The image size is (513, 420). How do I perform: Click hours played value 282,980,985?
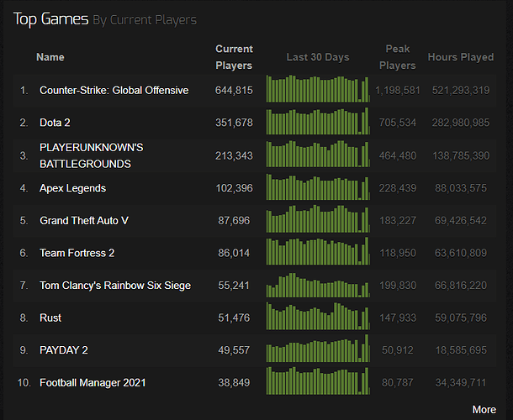coord(461,123)
